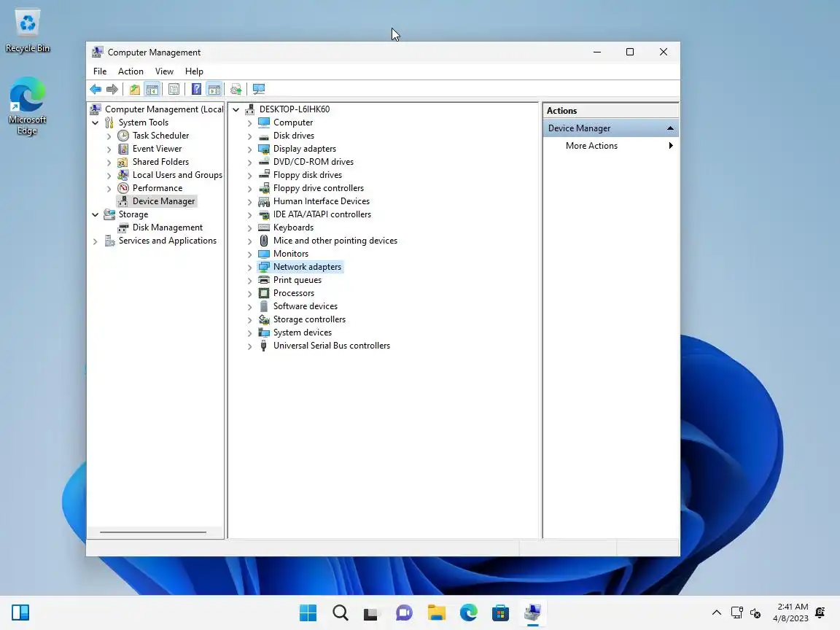Click the DVD/CD-ROM drives category icon
The image size is (840, 630).
coord(263,162)
